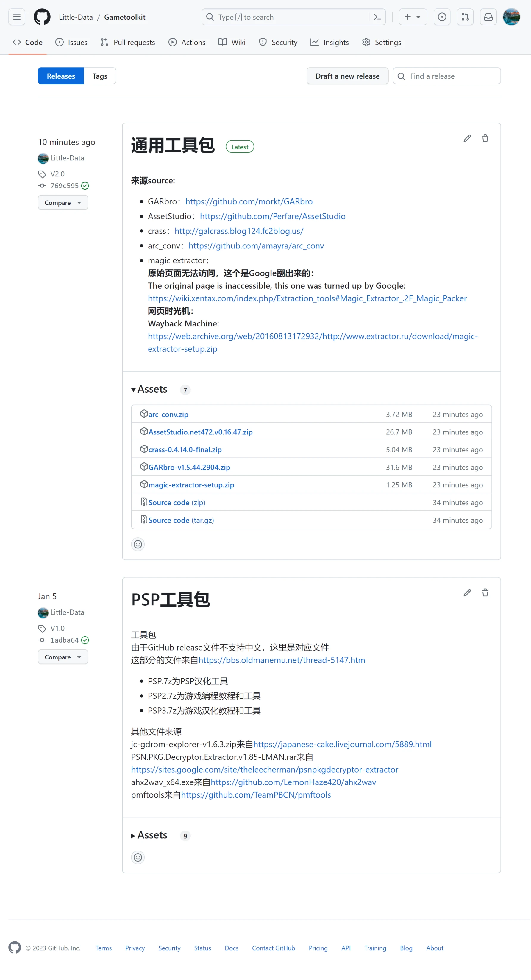Open the TeamPBCN/pmftools link
Viewport: 531px width, 980px height.
point(256,795)
